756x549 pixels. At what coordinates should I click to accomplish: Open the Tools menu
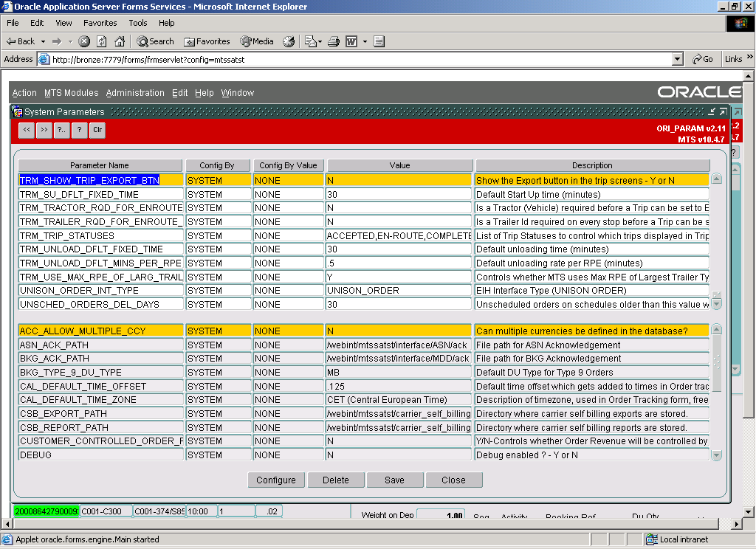(138, 23)
